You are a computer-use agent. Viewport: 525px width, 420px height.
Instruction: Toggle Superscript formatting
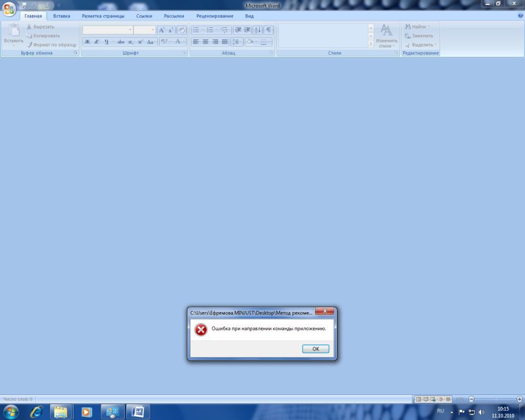[x=141, y=42]
